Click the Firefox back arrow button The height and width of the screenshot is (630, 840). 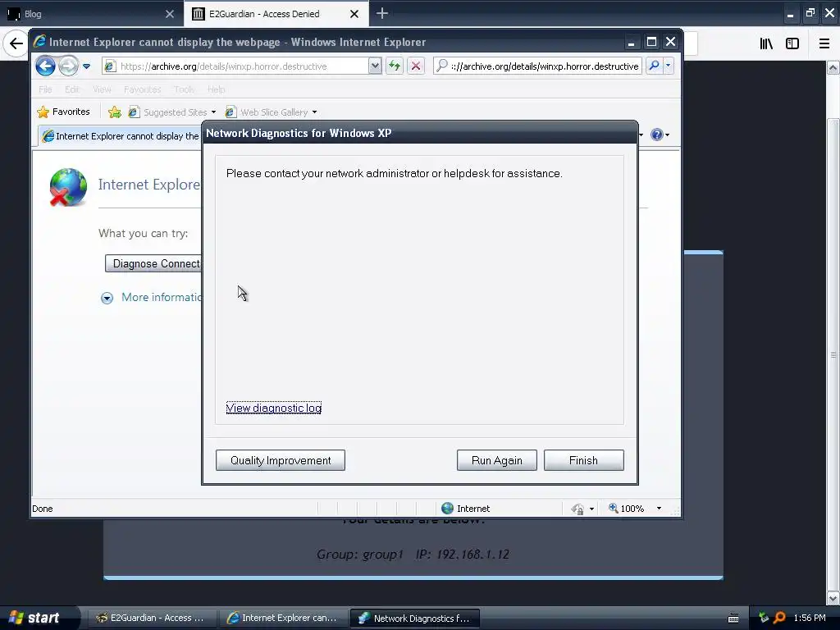16,43
